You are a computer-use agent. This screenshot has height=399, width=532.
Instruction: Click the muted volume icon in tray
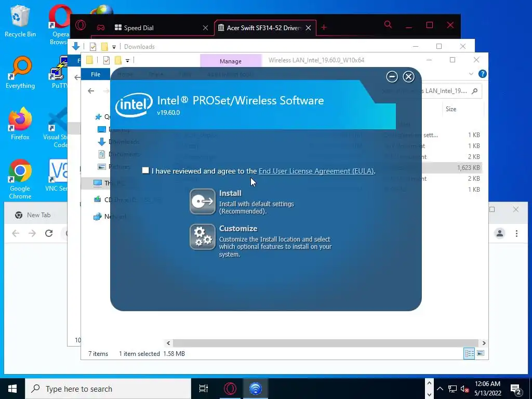tap(465, 389)
